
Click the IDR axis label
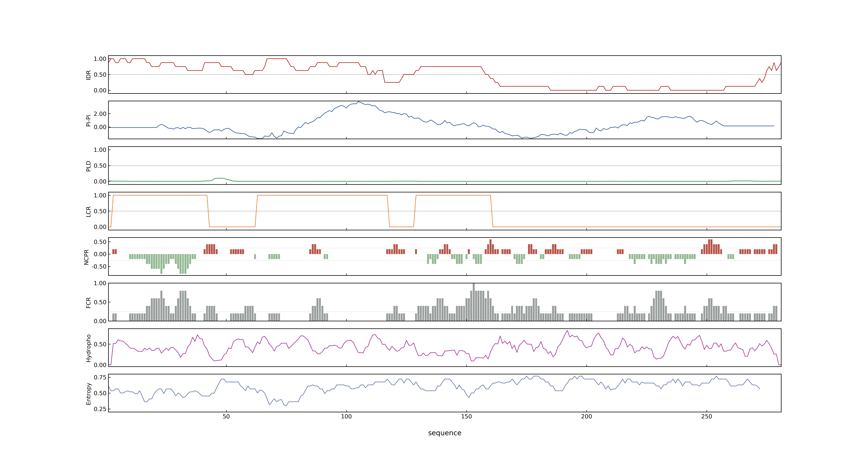[x=88, y=75]
